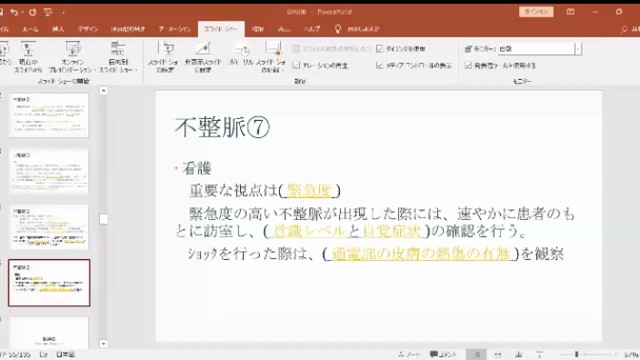The image size is (640, 360).
Task: Open the Insert tab
Action: (58, 29)
